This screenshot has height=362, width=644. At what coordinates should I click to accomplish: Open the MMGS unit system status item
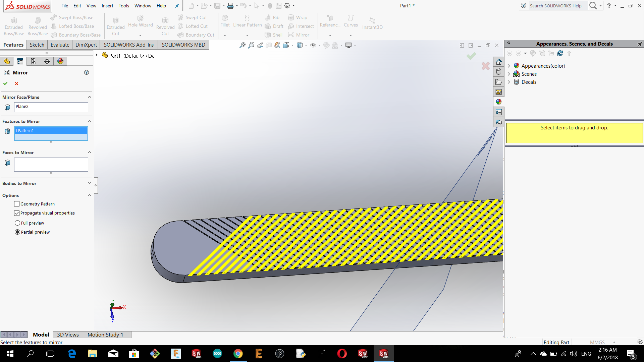coord(597,342)
